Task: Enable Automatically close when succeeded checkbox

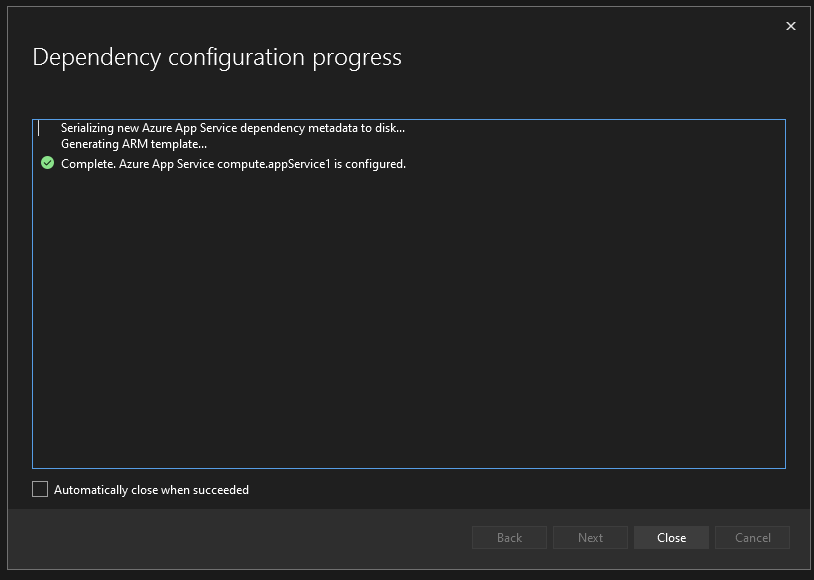Action: point(40,489)
